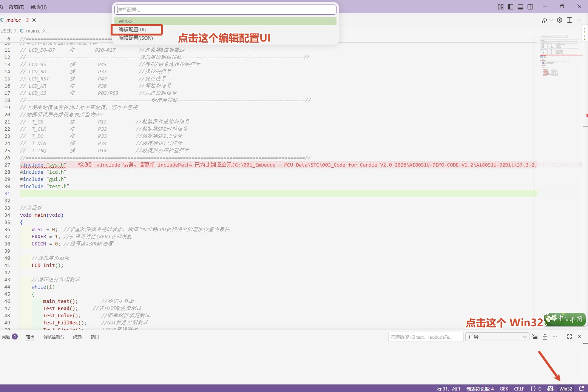Viewport: 588px width, 392px height.
Task: Click the line #include "test.h"
Action: (x=45, y=187)
